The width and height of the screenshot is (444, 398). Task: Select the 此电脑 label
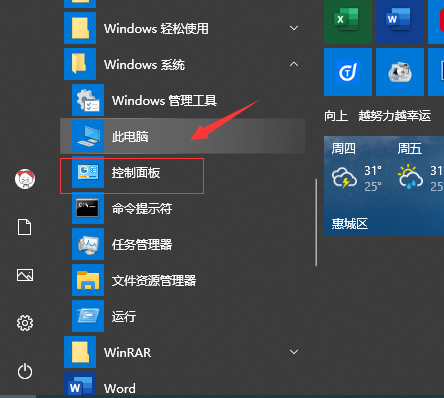pyautogui.click(x=130, y=136)
